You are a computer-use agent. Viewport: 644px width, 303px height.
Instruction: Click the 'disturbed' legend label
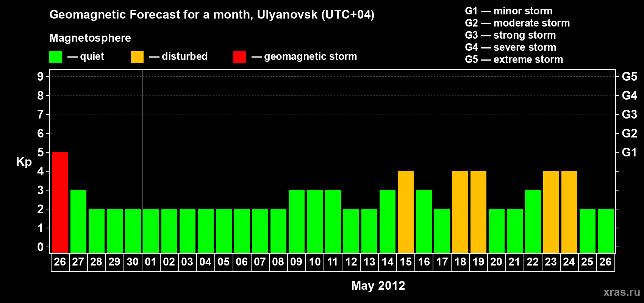tap(184, 56)
